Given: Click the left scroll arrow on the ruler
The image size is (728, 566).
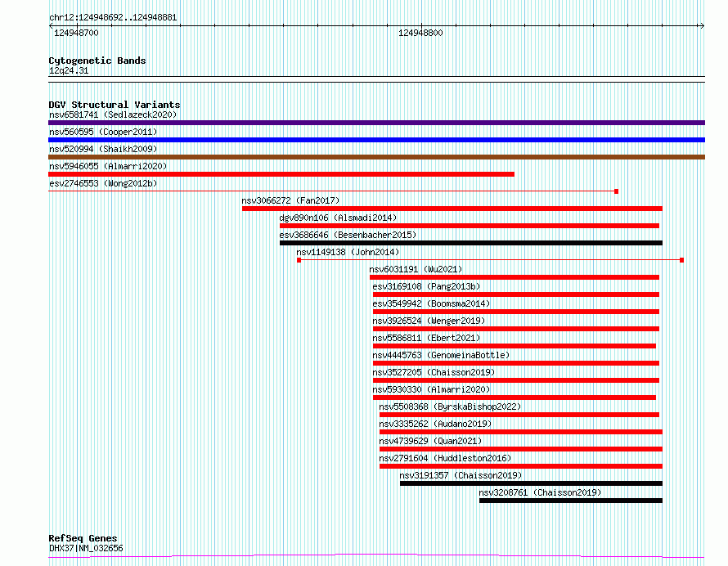Looking at the screenshot, I should pos(51,26).
